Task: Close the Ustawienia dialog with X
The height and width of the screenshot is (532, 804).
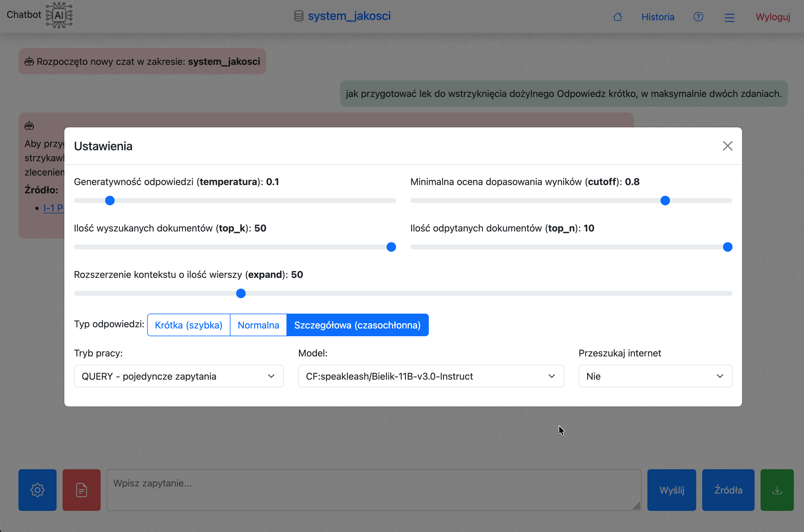Action: point(727,146)
